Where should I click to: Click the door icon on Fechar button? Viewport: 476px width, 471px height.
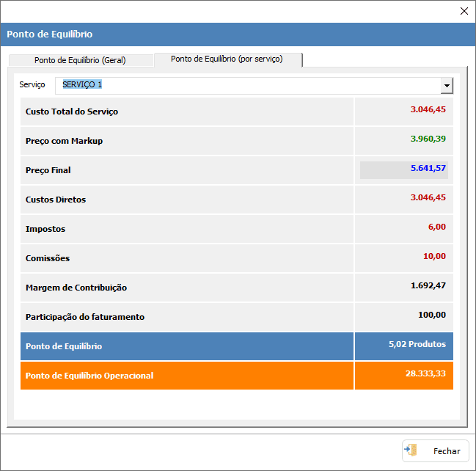pos(411,450)
